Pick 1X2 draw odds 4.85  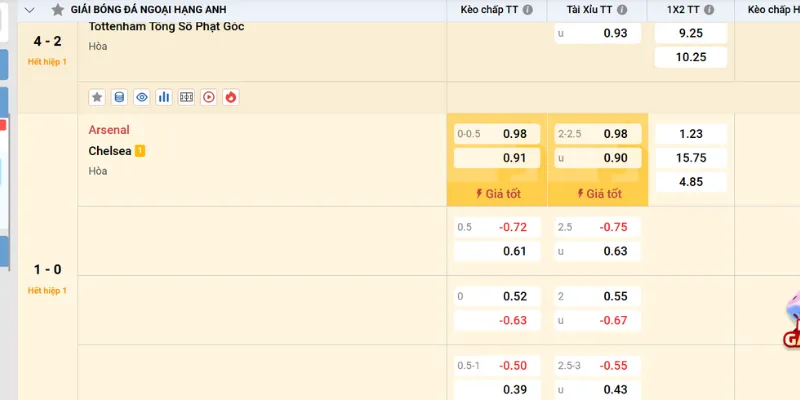pyautogui.click(x=691, y=182)
